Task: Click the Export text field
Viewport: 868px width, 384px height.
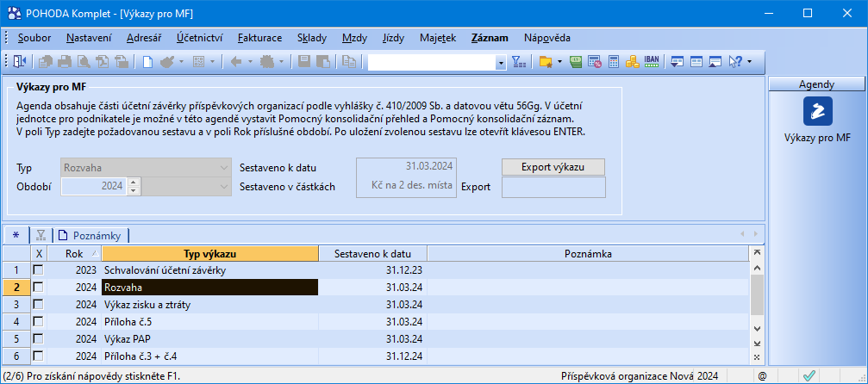Action: [553, 187]
